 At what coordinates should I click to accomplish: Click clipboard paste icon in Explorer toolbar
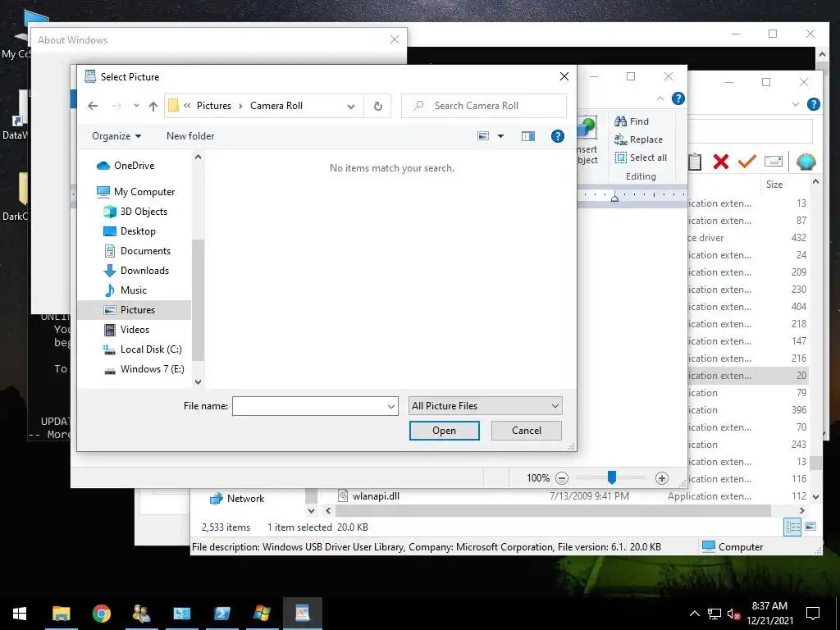pyautogui.click(x=696, y=162)
